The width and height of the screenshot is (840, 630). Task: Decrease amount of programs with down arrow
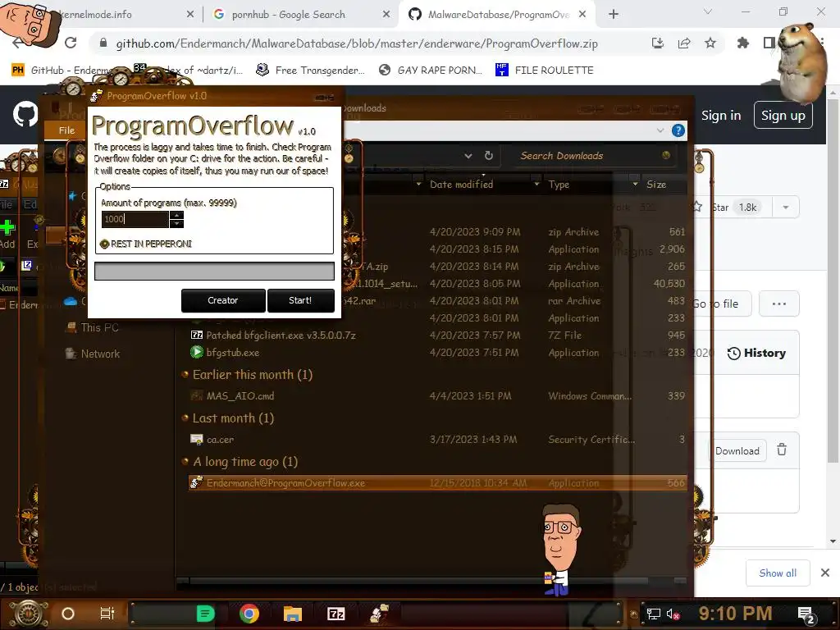(177, 223)
